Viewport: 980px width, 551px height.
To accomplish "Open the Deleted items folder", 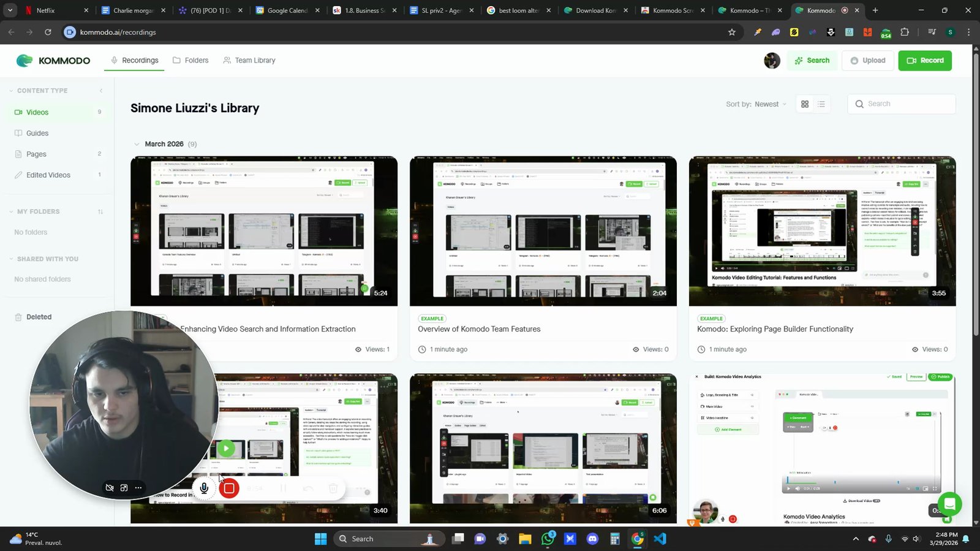I will 33,317.
